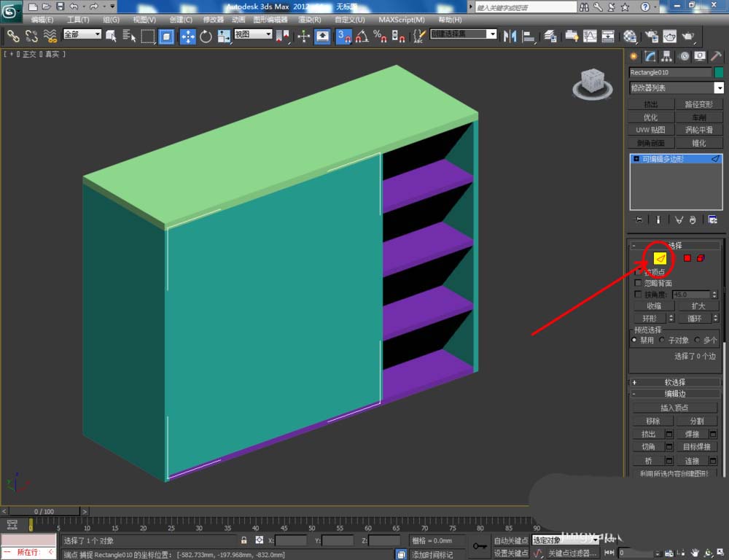Open the 全部 selection filter dropdown
729x560 pixels.
(82, 34)
